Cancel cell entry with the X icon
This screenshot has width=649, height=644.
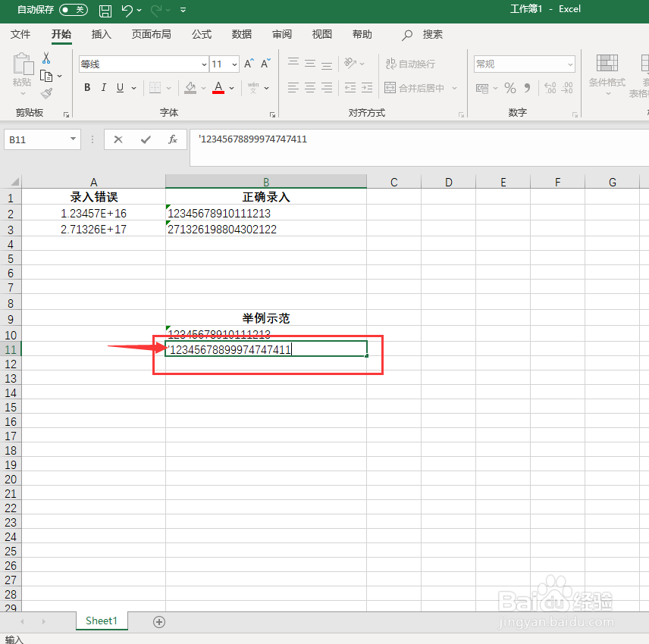pyautogui.click(x=118, y=139)
